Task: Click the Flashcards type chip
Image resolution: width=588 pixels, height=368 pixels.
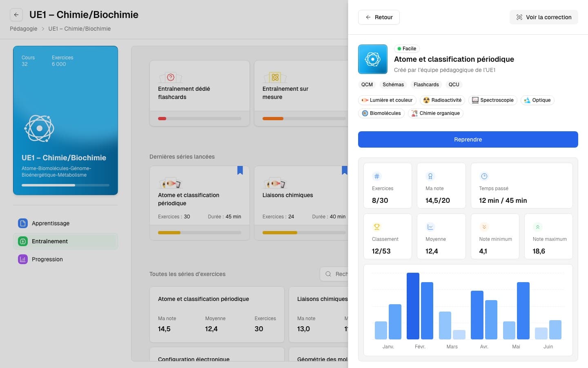Action: (x=426, y=85)
